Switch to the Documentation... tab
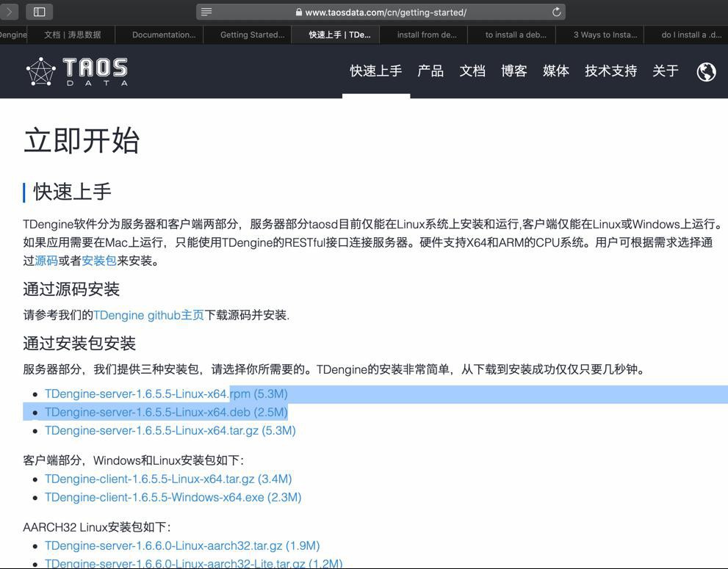This screenshot has height=569, width=728. pyautogui.click(x=159, y=35)
